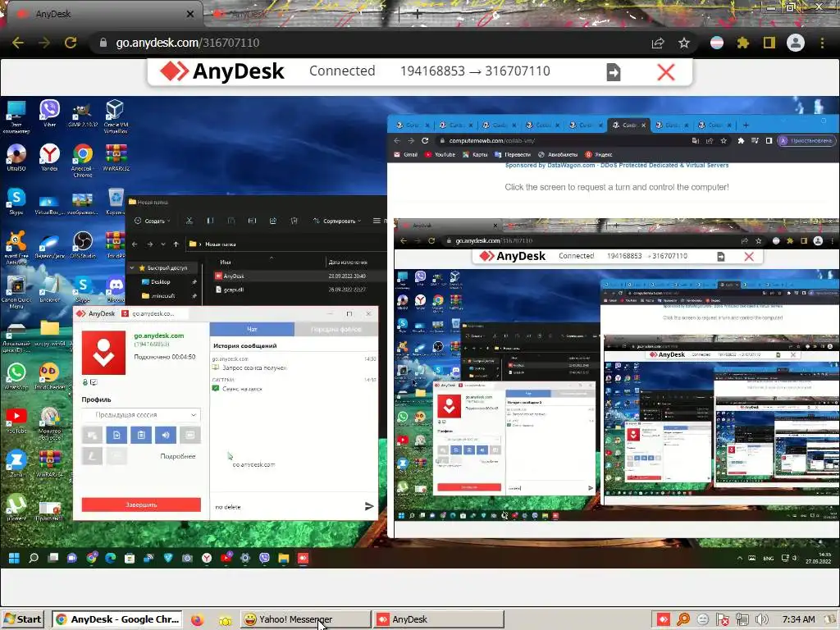Open WhatsApp desktop shortcut
Image resolution: width=840 pixels, height=630 pixels.
[16, 376]
